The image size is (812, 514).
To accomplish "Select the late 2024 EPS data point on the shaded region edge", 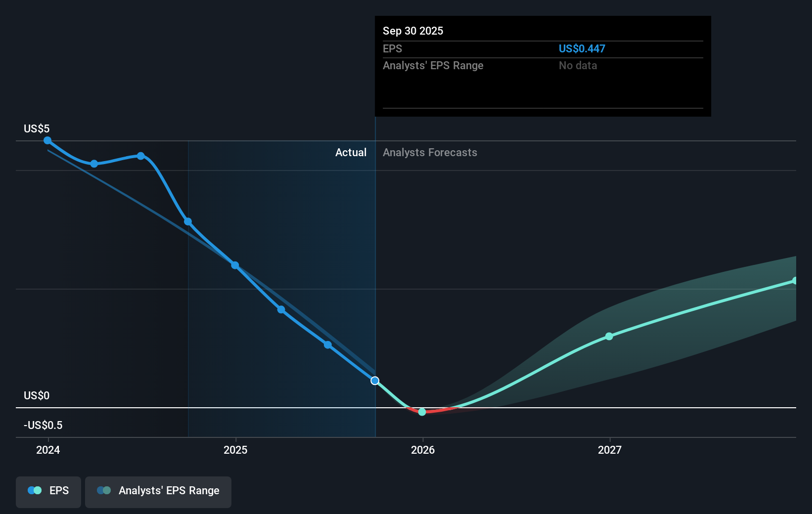I will (188, 221).
